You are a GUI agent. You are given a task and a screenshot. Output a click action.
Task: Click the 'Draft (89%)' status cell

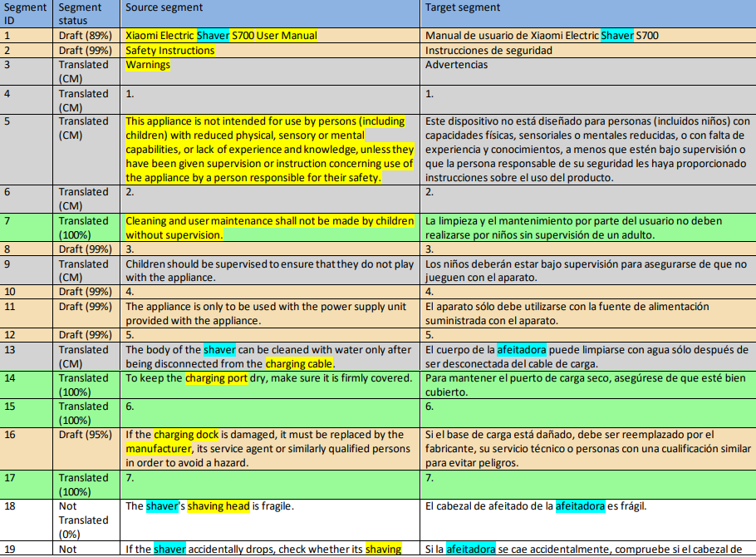pos(86,36)
